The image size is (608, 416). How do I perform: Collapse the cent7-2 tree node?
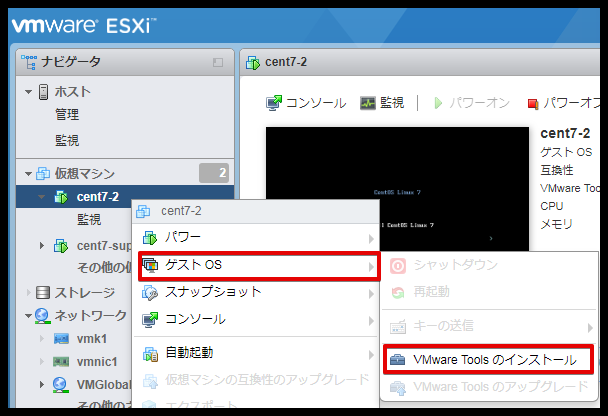41,197
